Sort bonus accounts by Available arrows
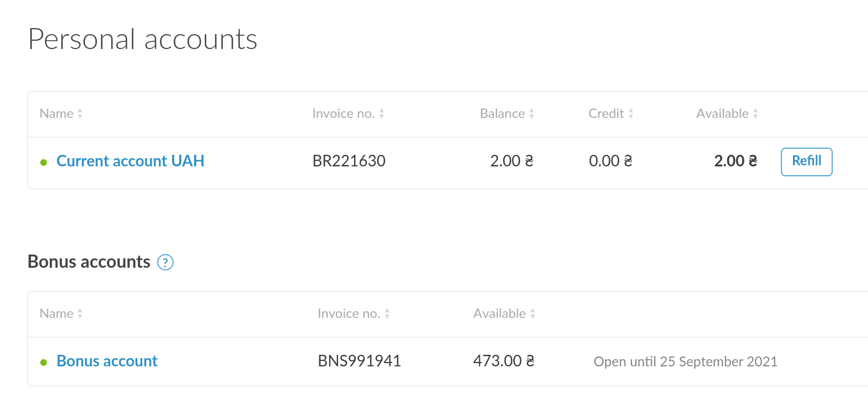Viewport: 868px width, 411px height. (x=533, y=313)
